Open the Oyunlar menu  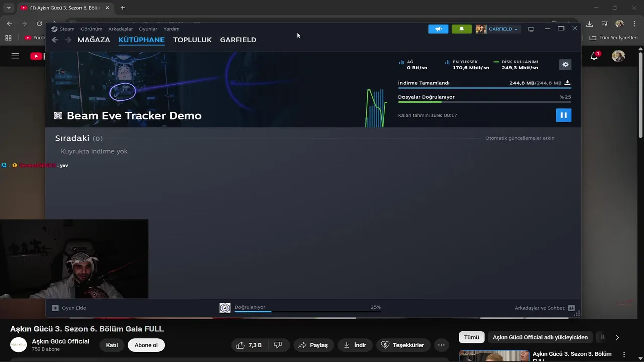pyautogui.click(x=148, y=29)
